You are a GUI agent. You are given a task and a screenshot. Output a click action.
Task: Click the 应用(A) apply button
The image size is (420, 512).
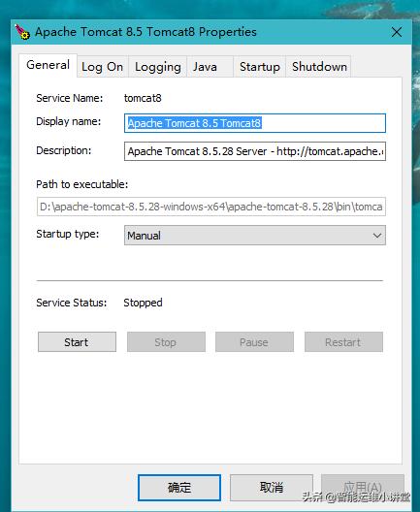[363, 488]
